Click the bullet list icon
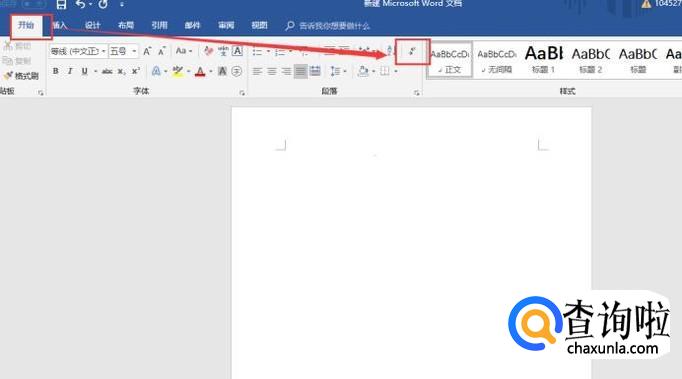 tap(257, 52)
